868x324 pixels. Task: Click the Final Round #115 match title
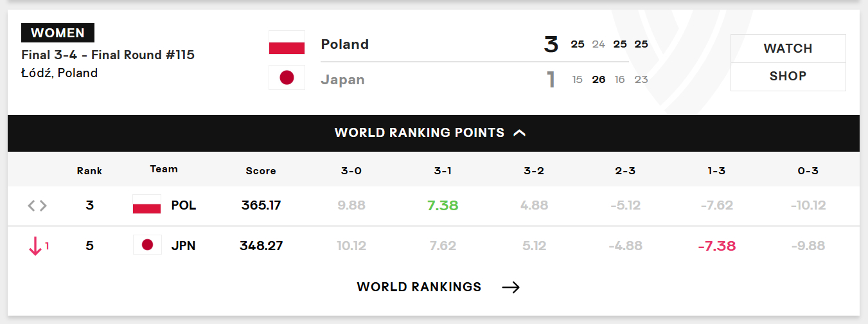click(x=108, y=55)
